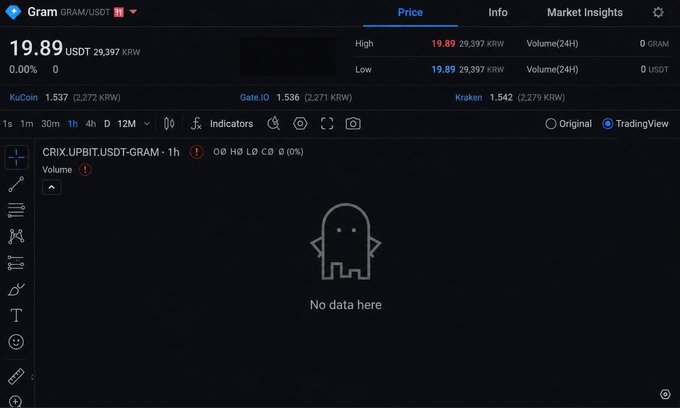
Task: Set chart interval to 1h
Action: tap(73, 124)
